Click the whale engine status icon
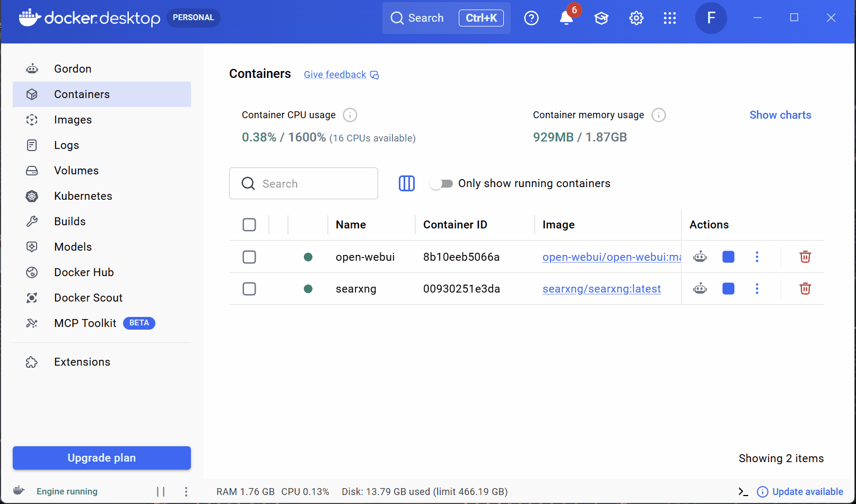Screen dimensions: 856x504 (19, 491)
